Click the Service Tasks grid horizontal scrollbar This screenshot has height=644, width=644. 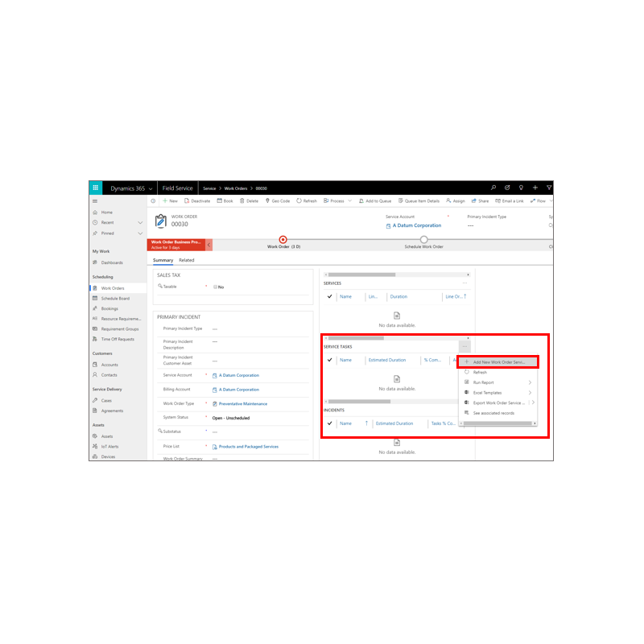(x=356, y=338)
